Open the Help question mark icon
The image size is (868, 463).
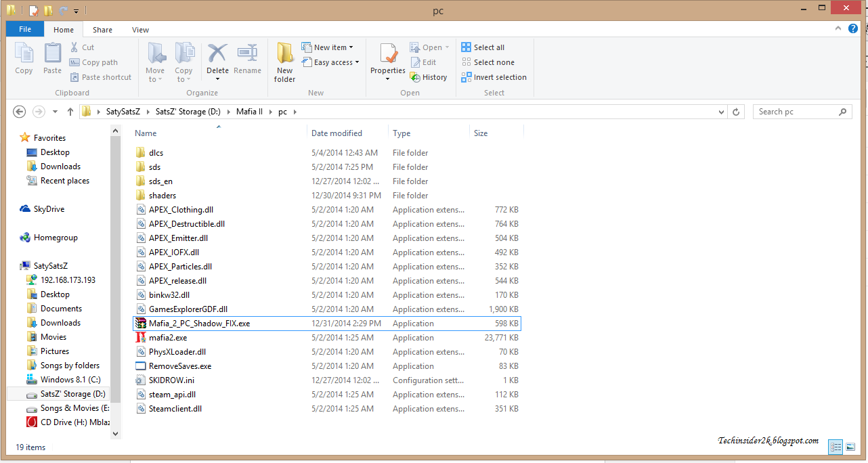[853, 28]
